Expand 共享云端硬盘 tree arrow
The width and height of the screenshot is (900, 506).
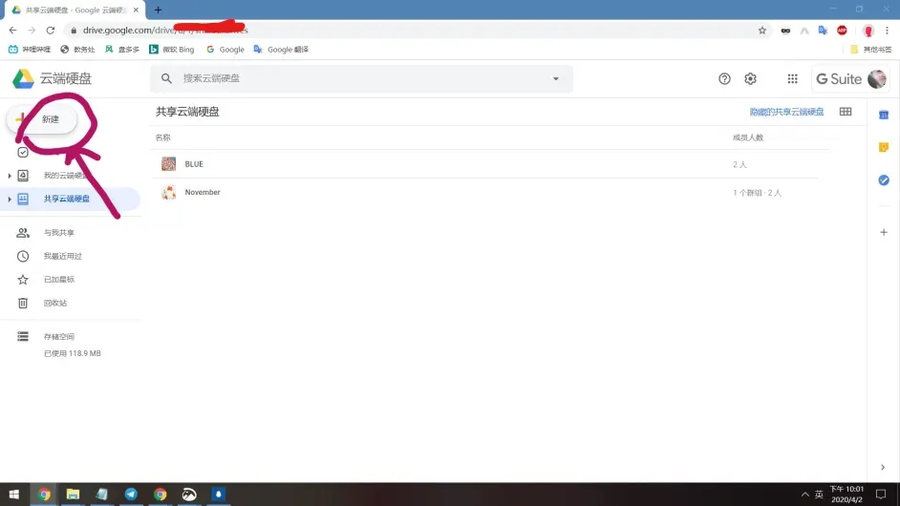[x=10, y=199]
